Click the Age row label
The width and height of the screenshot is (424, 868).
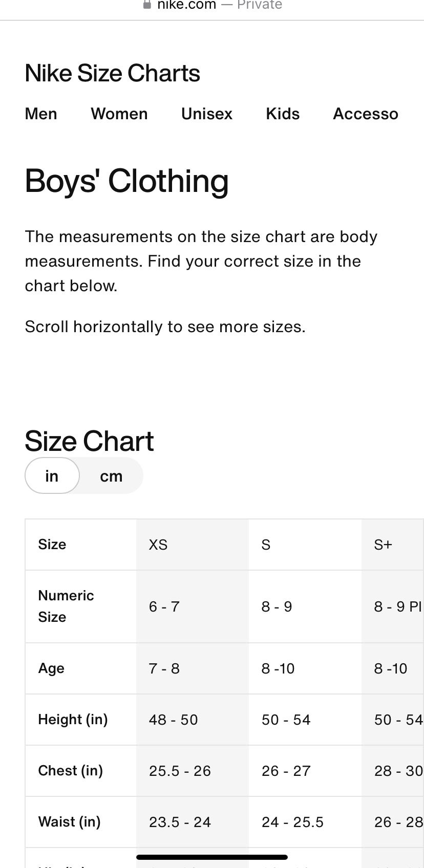tap(51, 668)
